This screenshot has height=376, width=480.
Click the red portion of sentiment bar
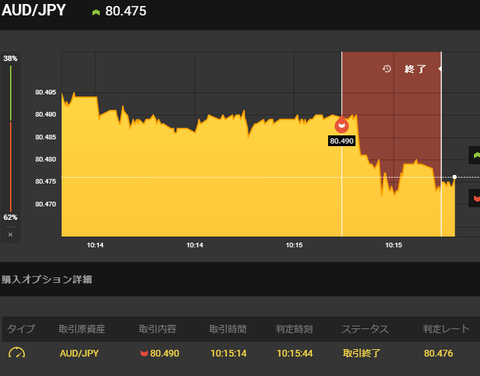pos(10,167)
